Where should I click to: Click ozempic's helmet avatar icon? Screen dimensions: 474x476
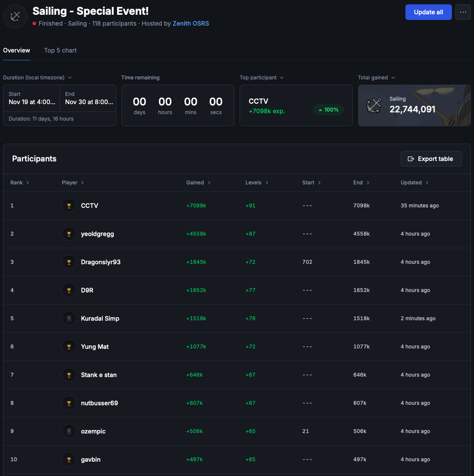[x=69, y=431]
